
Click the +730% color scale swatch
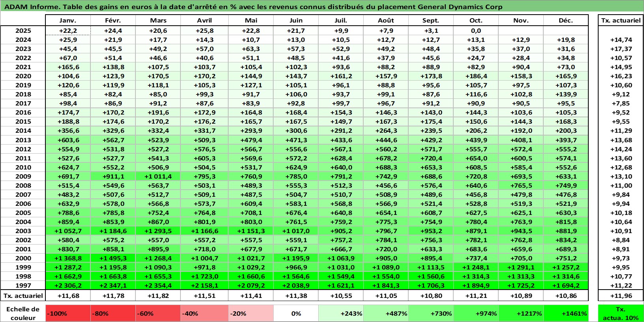point(431,313)
